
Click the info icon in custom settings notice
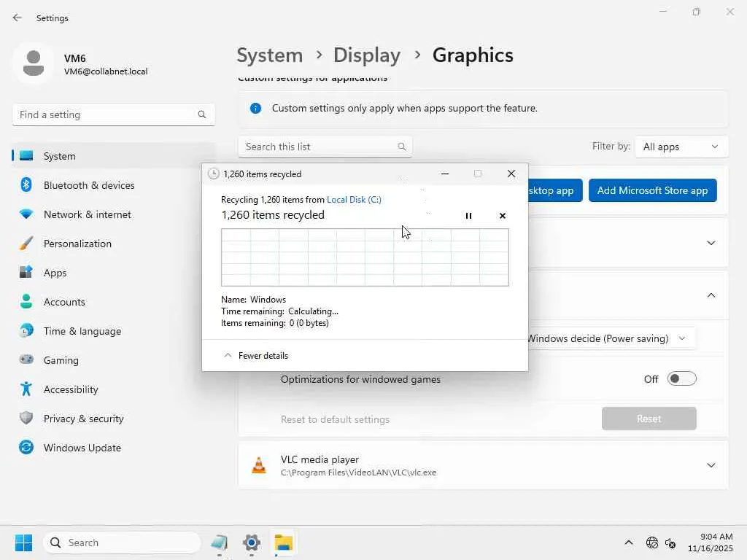pos(256,108)
